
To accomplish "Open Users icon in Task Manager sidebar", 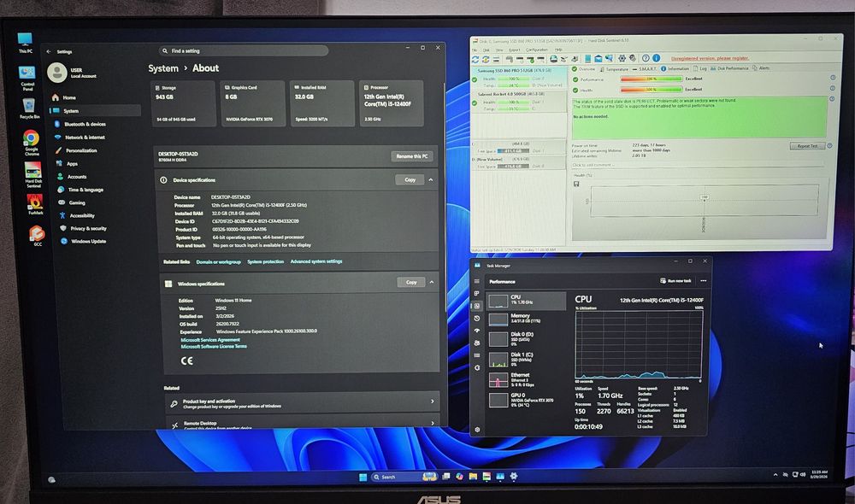I will 476,343.
